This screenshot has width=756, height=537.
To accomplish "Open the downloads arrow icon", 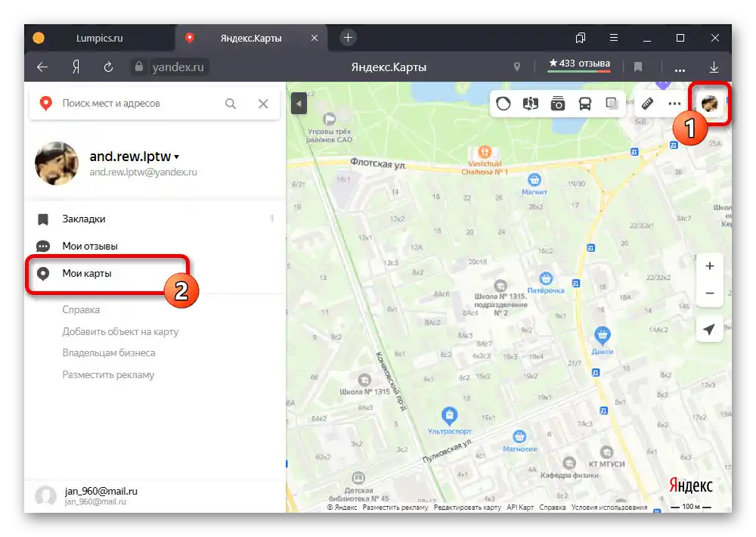I will tap(714, 67).
